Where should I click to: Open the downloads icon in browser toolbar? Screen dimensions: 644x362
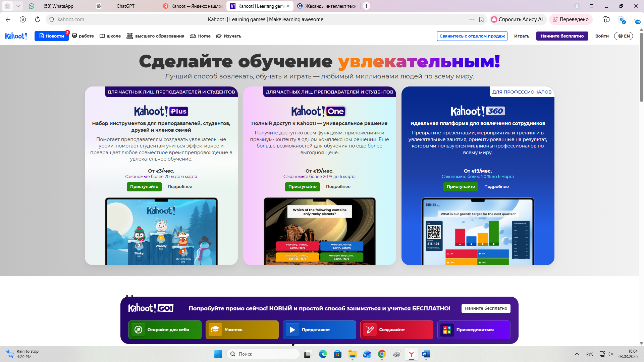coord(636,19)
